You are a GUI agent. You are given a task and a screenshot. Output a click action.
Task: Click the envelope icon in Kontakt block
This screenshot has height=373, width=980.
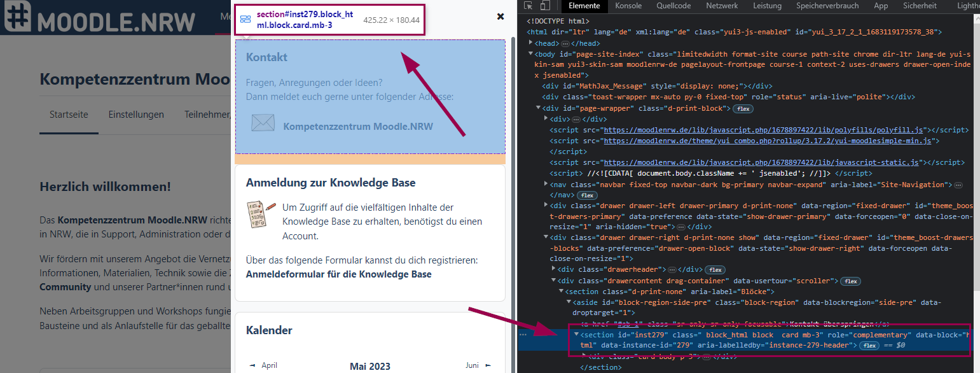262,123
